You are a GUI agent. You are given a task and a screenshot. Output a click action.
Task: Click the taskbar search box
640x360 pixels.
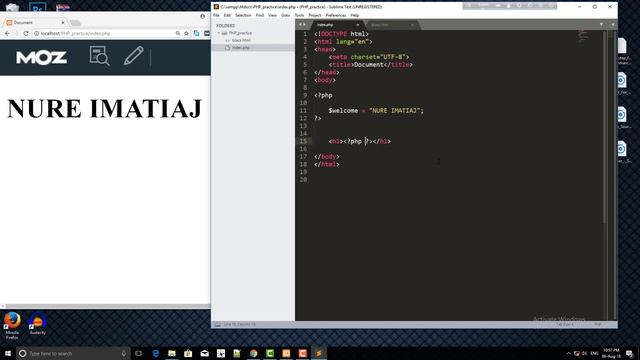[73, 353]
